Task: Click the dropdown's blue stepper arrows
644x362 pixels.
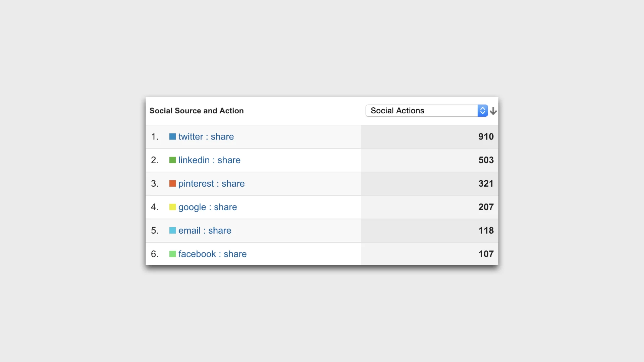Action: click(x=482, y=111)
